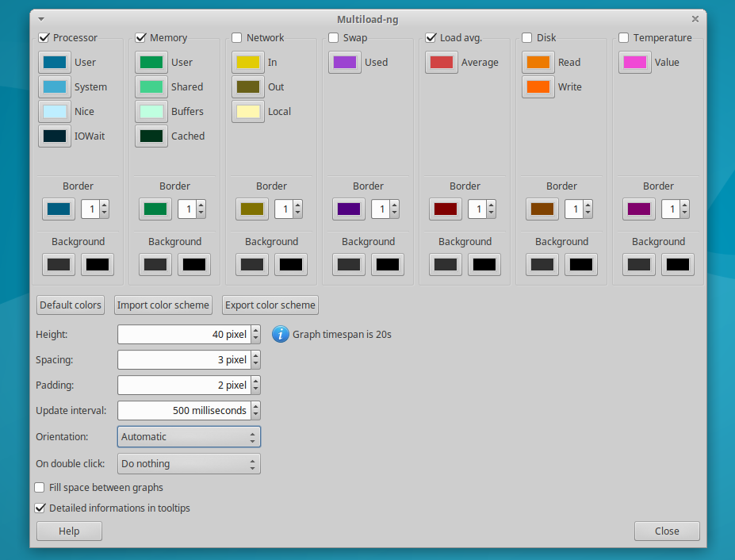Viewport: 735px width, 560px height.
Task: Enable the Network graph checkbox
Action: point(237,37)
